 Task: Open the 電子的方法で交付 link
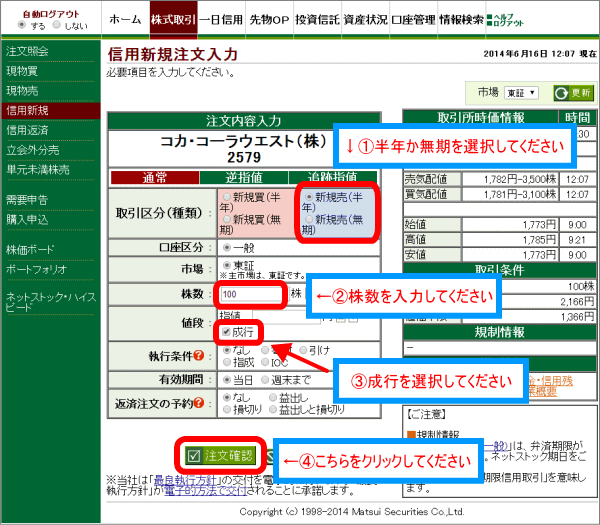click(205, 490)
